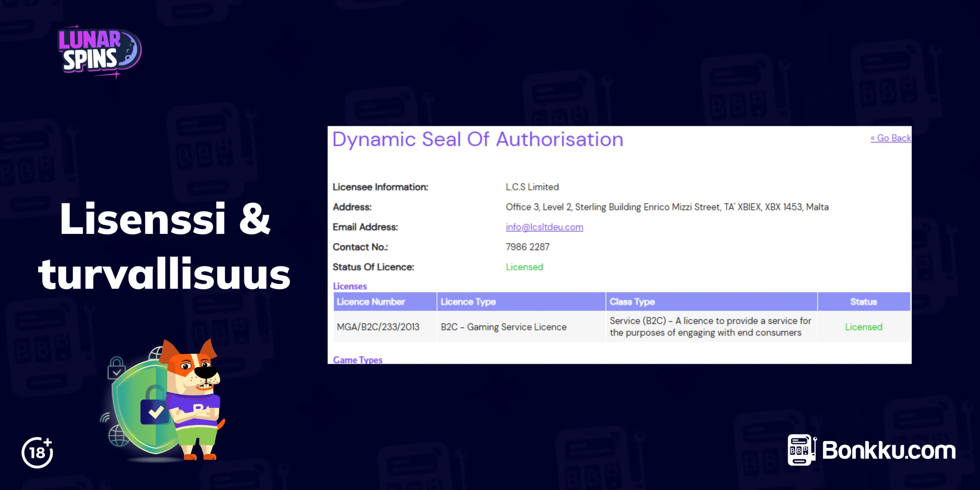The image size is (980, 490).
Task: Click the Sterling Building address text
Action: click(667, 207)
